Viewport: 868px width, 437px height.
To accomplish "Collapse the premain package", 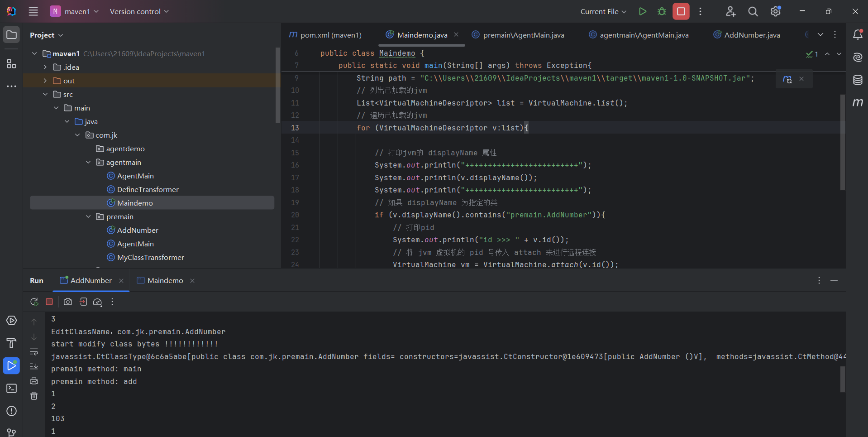I will (x=88, y=216).
